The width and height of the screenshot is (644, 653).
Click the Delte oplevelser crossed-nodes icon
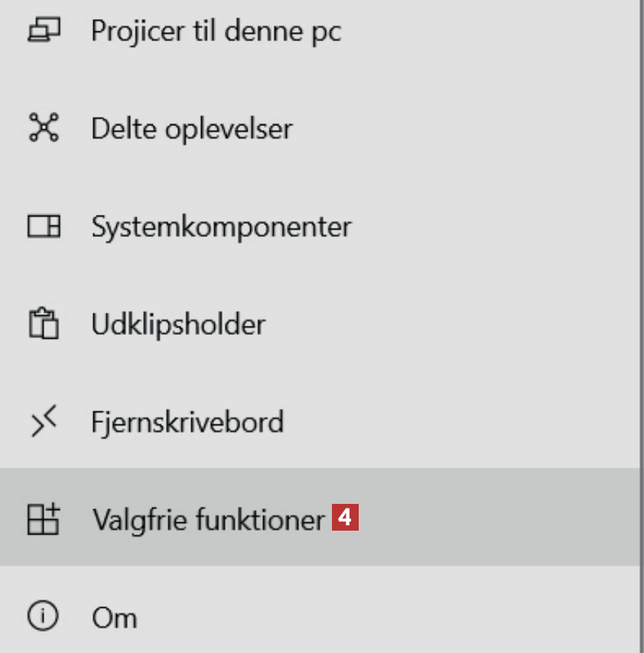pyautogui.click(x=43, y=128)
